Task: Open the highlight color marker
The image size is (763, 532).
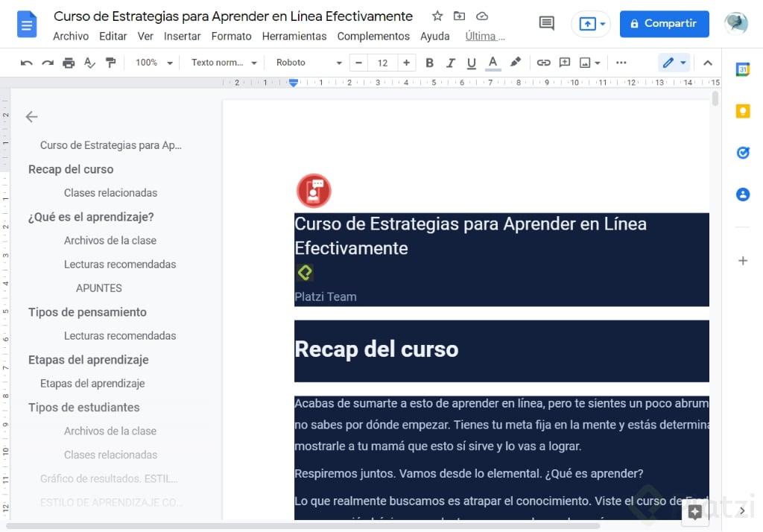Action: coord(515,63)
